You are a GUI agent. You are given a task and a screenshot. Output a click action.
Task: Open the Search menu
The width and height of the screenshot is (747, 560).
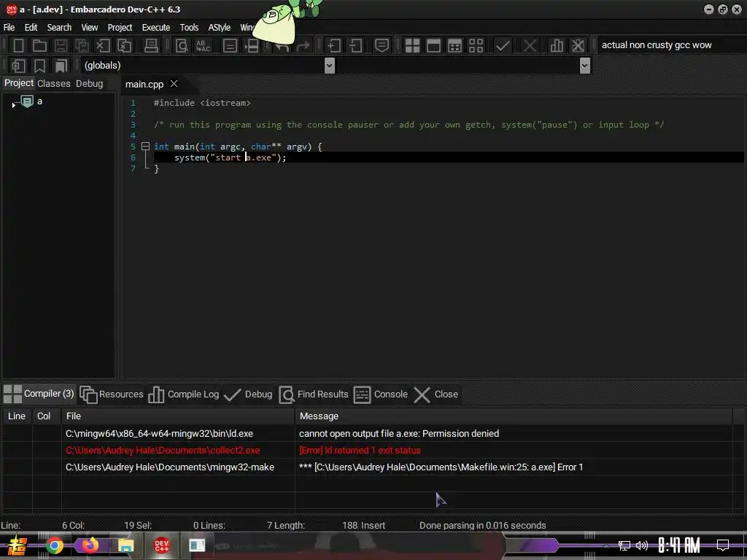tap(59, 28)
